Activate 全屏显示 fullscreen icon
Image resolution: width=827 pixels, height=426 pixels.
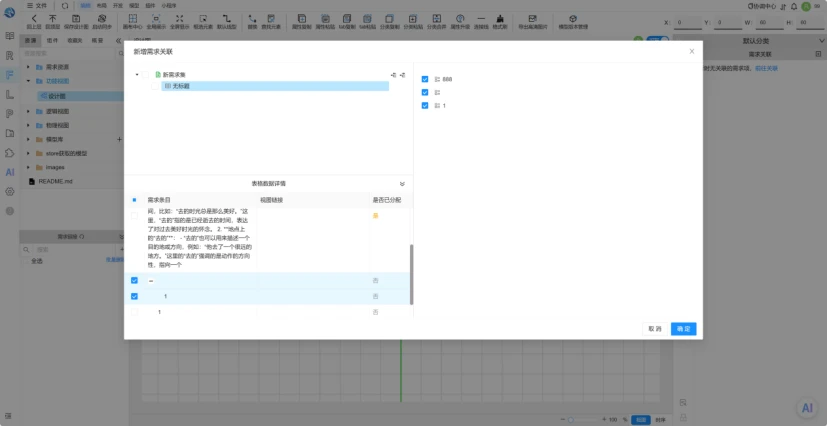tap(179, 18)
